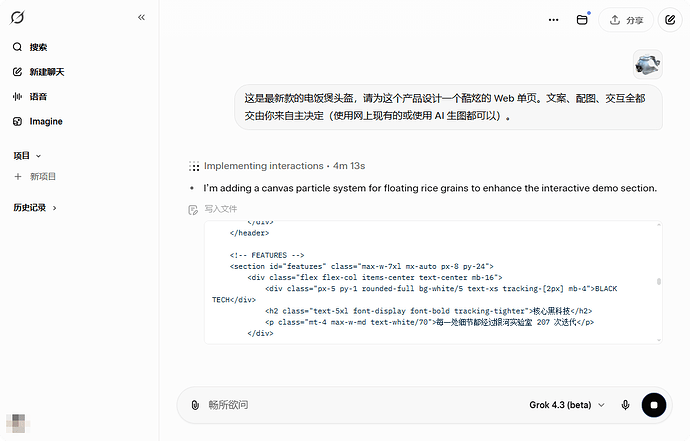690x441 pixels.
Task: Open the user profile avatar
Action: (x=18, y=423)
